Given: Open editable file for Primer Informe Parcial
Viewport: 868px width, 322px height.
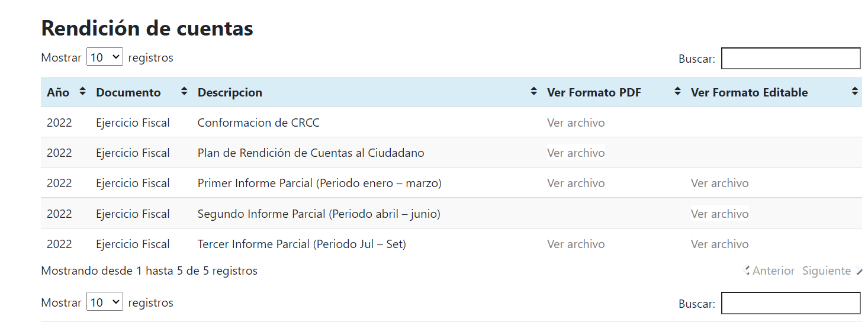Looking at the screenshot, I should coord(719,183).
